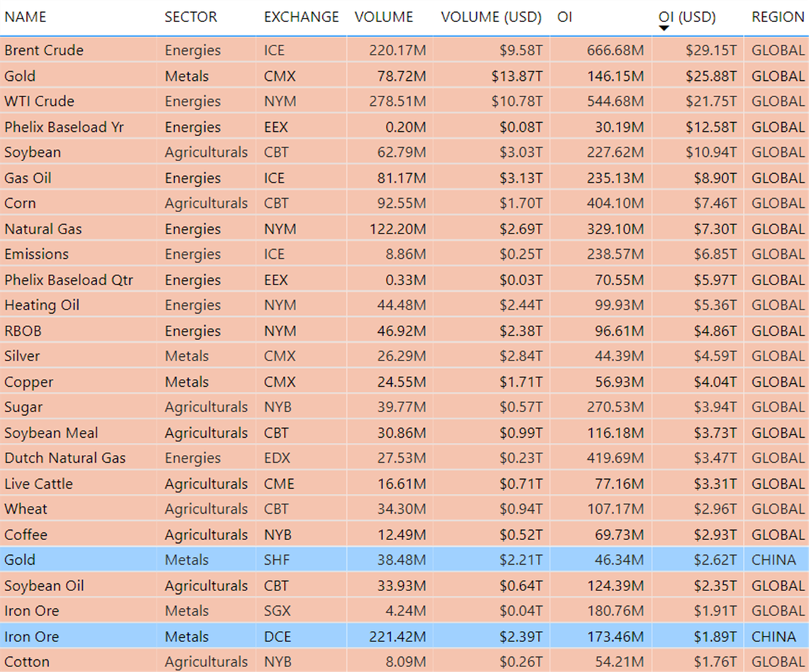Click the 180.76M open interest value
809x672 pixels.
coord(615,611)
